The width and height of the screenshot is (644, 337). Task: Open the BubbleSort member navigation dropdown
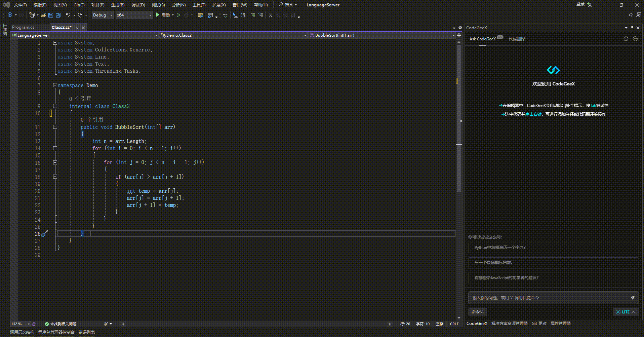[x=382, y=35]
